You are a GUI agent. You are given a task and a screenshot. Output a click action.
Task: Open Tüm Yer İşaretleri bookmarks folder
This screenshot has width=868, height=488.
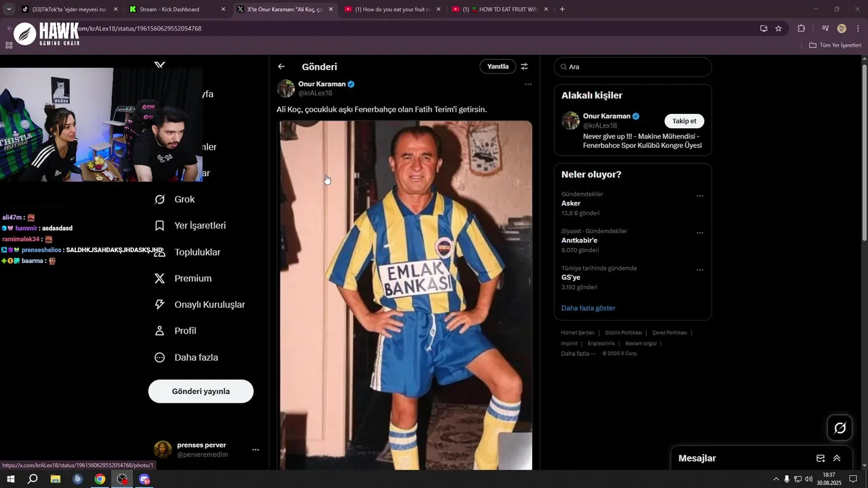(835, 45)
